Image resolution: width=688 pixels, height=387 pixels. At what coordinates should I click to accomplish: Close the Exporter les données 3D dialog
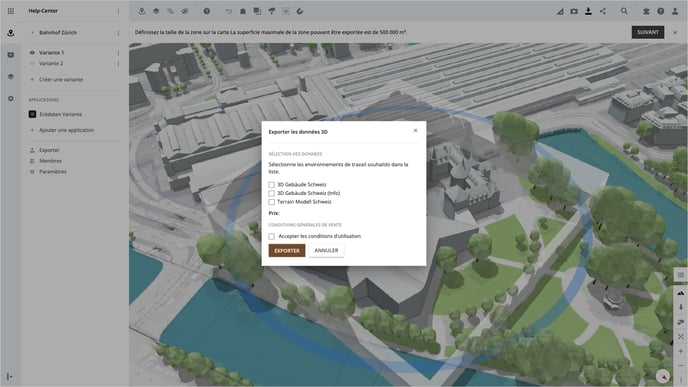pos(415,130)
